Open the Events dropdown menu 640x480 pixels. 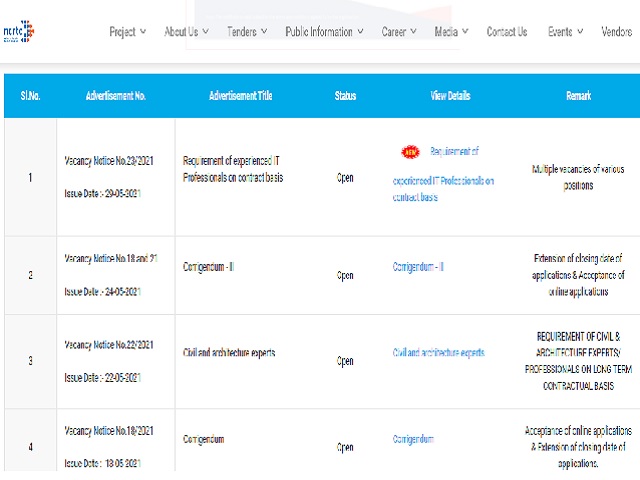(x=565, y=31)
